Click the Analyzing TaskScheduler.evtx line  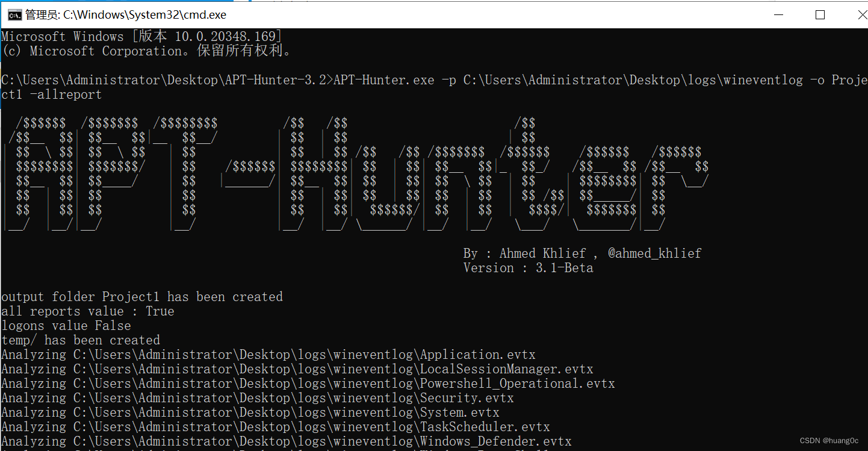(276, 427)
